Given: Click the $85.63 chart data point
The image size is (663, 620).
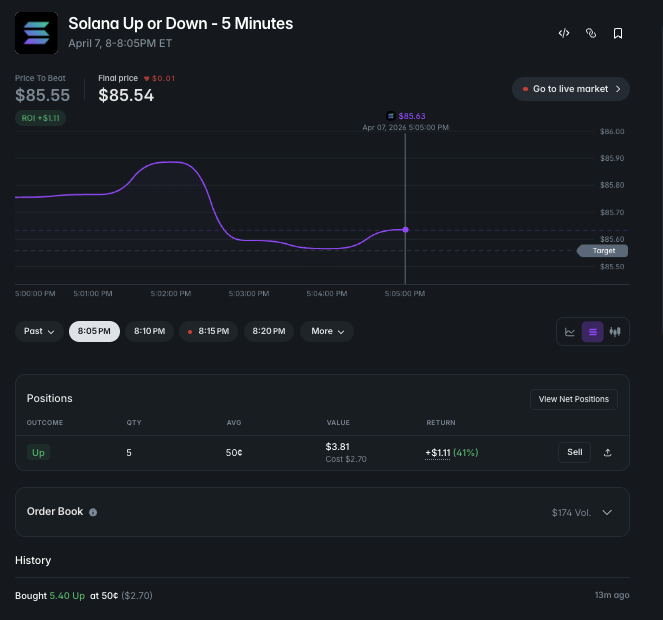Looking at the screenshot, I should pyautogui.click(x=405, y=230).
